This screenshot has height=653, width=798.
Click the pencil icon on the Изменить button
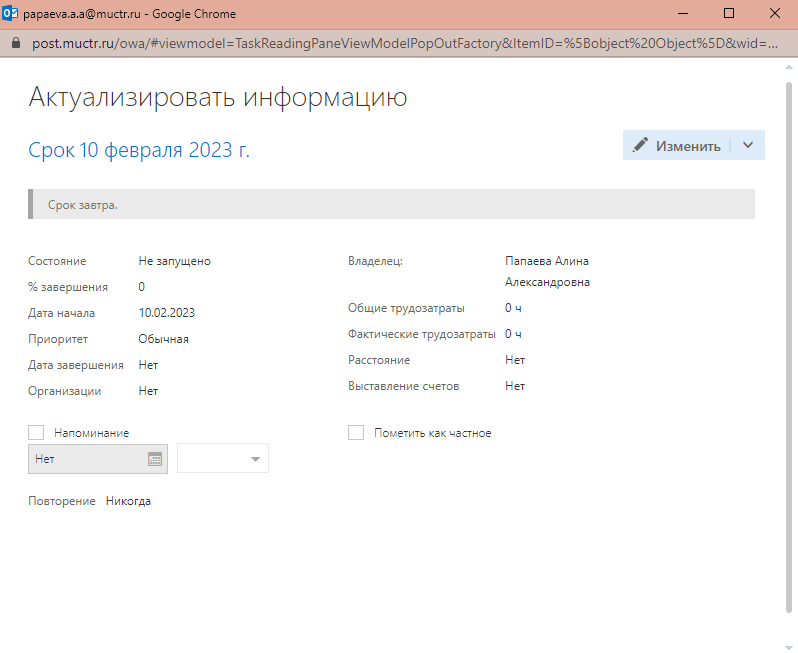point(640,145)
